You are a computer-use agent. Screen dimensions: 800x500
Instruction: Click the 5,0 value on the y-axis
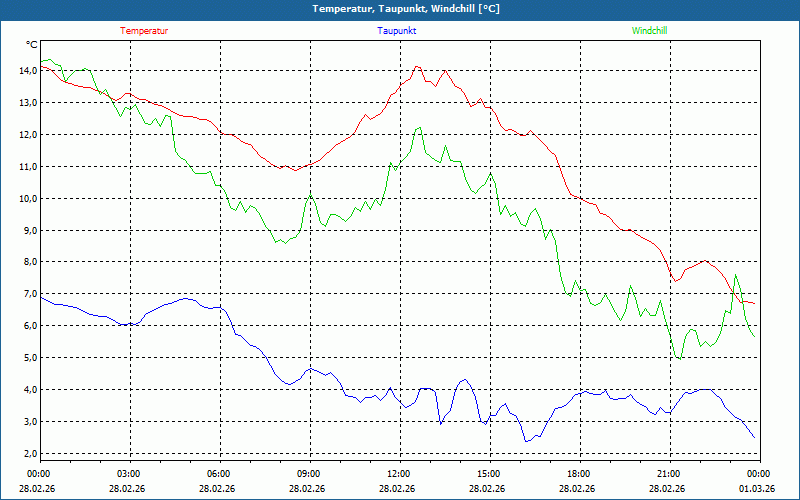click(29, 358)
